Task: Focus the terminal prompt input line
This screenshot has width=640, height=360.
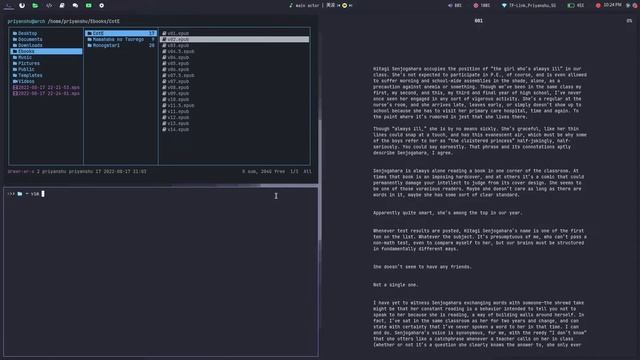Action: click(x=161, y=194)
